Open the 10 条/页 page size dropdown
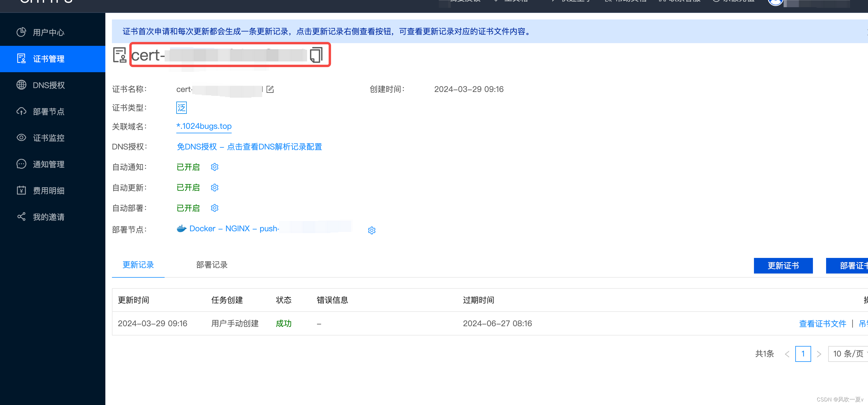Viewport: 868px width, 405px height. click(848, 354)
